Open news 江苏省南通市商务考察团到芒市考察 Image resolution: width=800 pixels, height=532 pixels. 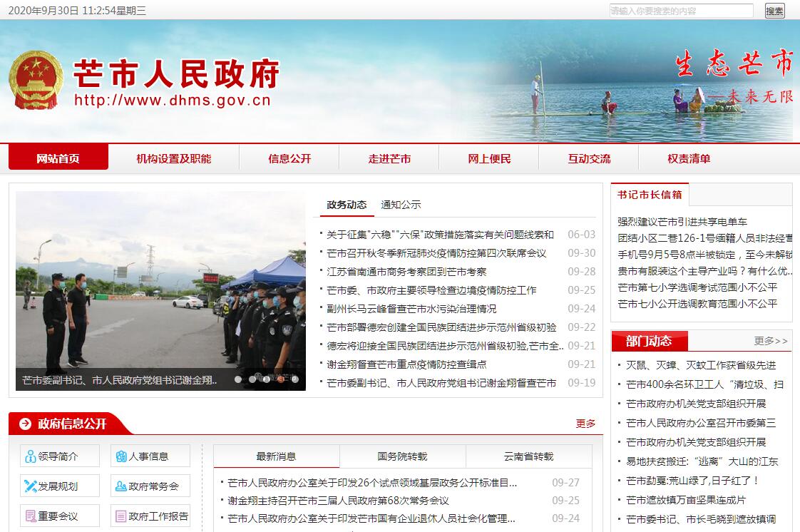[406, 272]
